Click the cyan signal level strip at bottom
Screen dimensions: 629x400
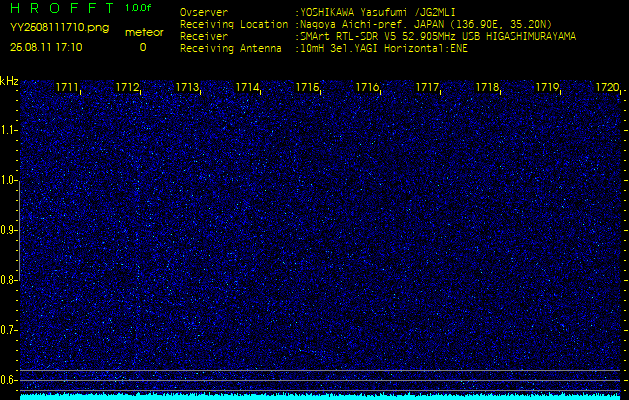tap(320, 397)
